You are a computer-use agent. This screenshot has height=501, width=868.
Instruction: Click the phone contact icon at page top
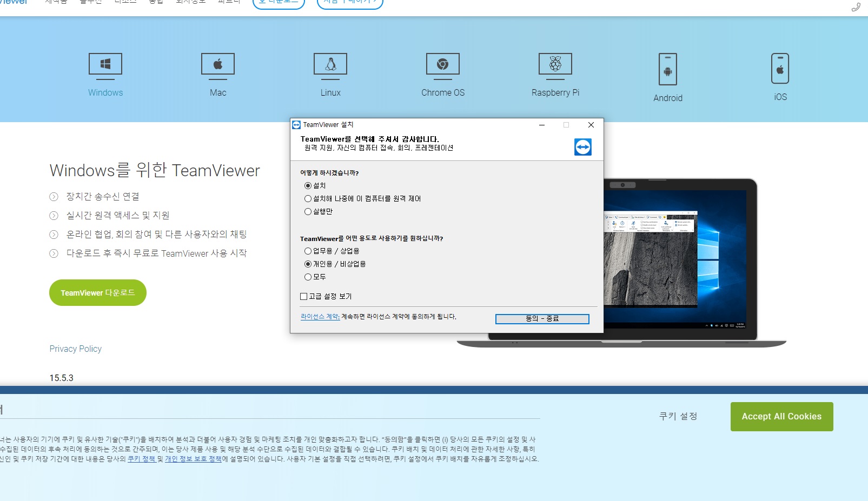click(856, 7)
